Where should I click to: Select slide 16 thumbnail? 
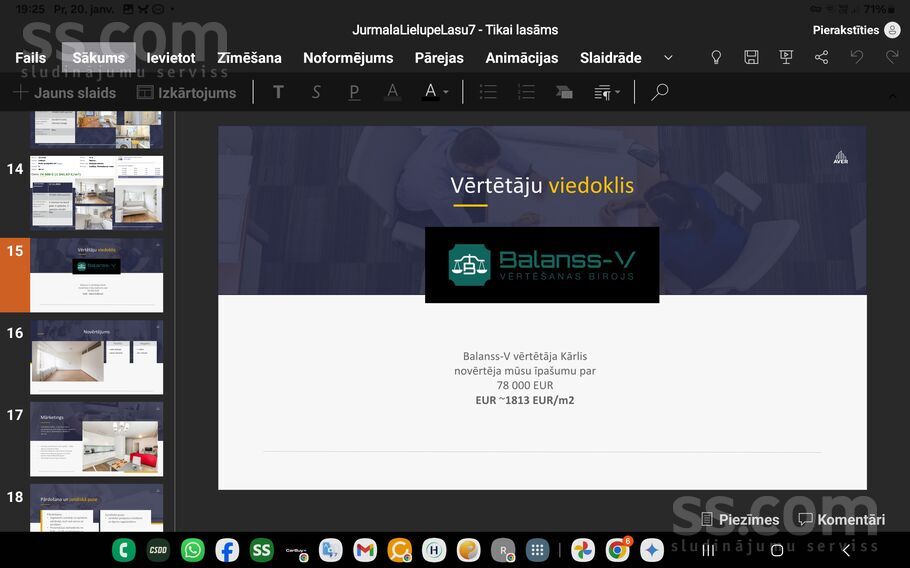point(96,357)
